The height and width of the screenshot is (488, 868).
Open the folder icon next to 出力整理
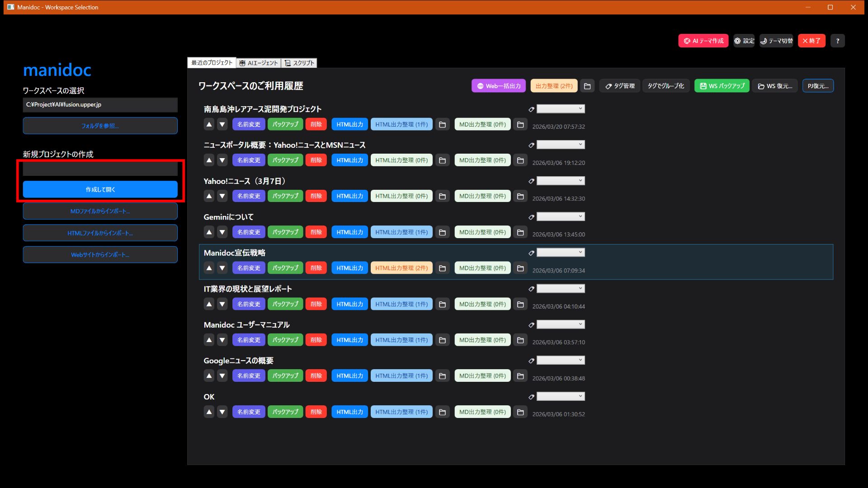[x=587, y=85]
